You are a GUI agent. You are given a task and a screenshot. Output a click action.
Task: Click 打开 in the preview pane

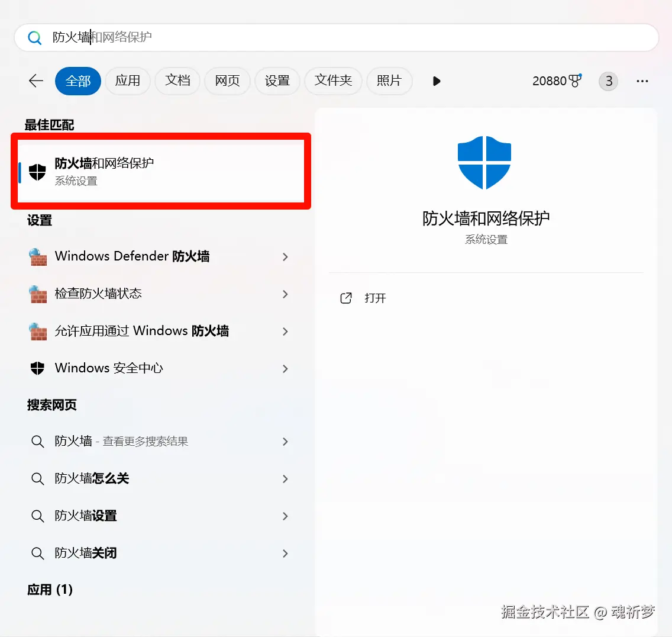point(375,298)
